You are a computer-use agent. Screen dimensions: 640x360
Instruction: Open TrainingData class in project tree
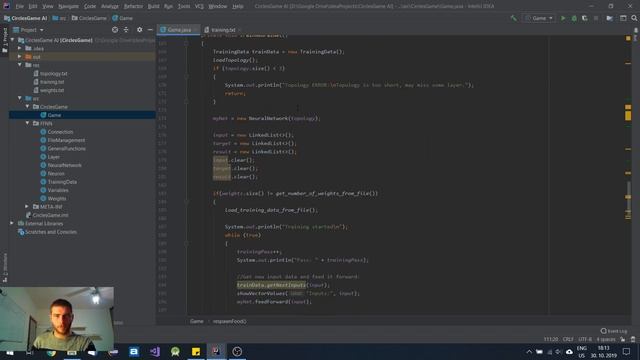[x=62, y=182]
